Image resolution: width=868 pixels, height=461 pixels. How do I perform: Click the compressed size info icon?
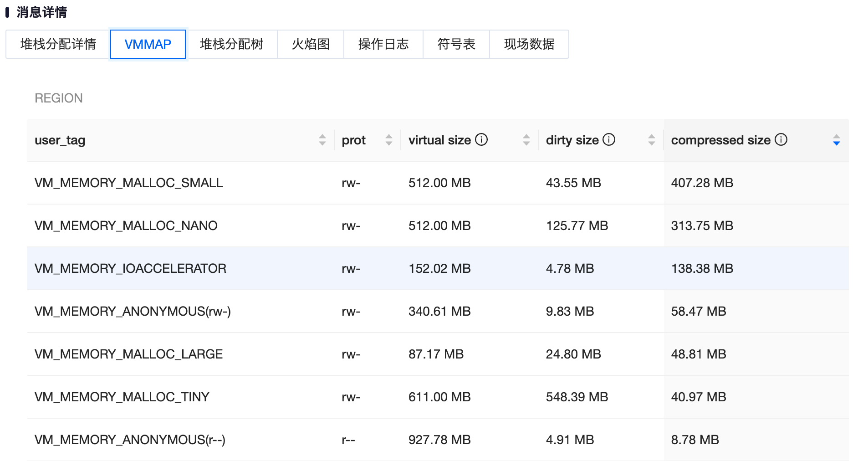pyautogui.click(x=781, y=139)
